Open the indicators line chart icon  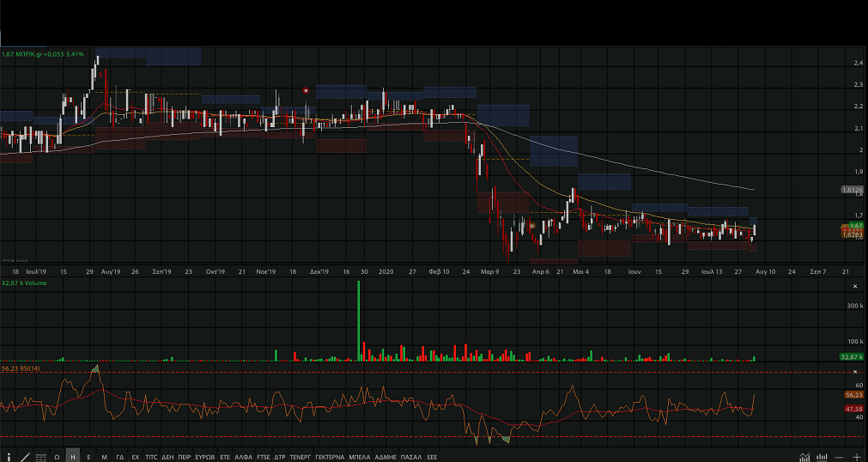[x=804, y=457]
